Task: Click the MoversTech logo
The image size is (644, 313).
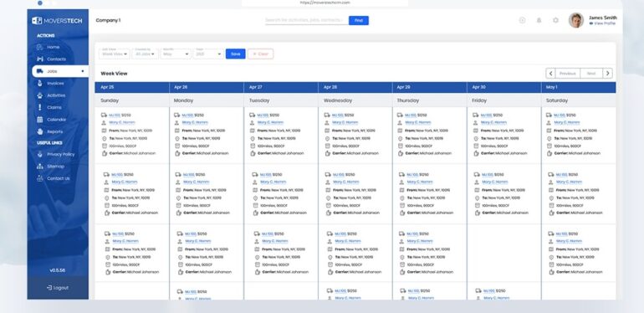Action: (x=57, y=21)
